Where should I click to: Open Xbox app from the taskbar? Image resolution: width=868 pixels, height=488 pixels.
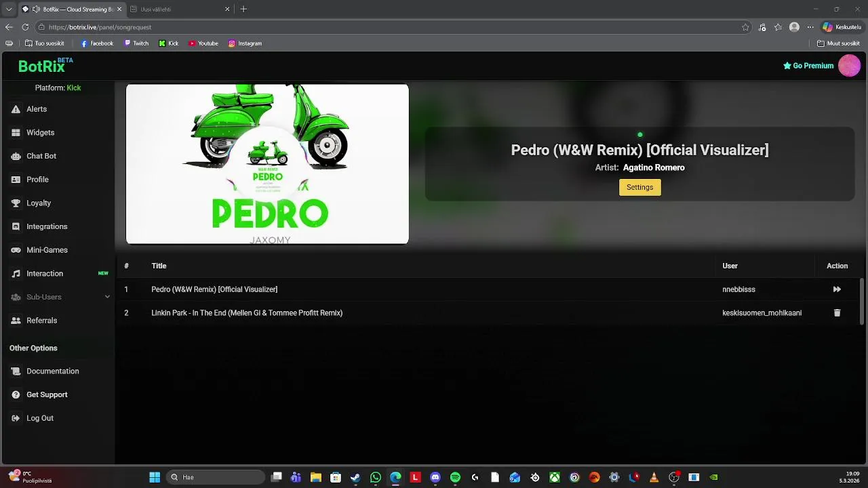click(555, 478)
